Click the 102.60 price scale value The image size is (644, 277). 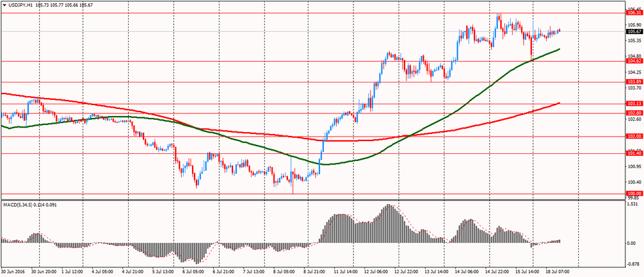coord(634,119)
